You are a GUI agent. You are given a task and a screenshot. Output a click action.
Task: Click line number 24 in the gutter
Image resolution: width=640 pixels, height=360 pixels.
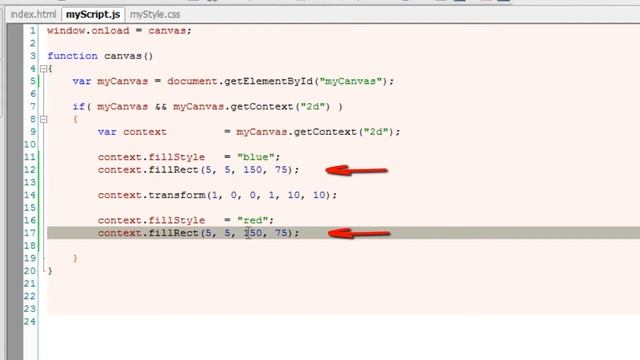point(30,322)
